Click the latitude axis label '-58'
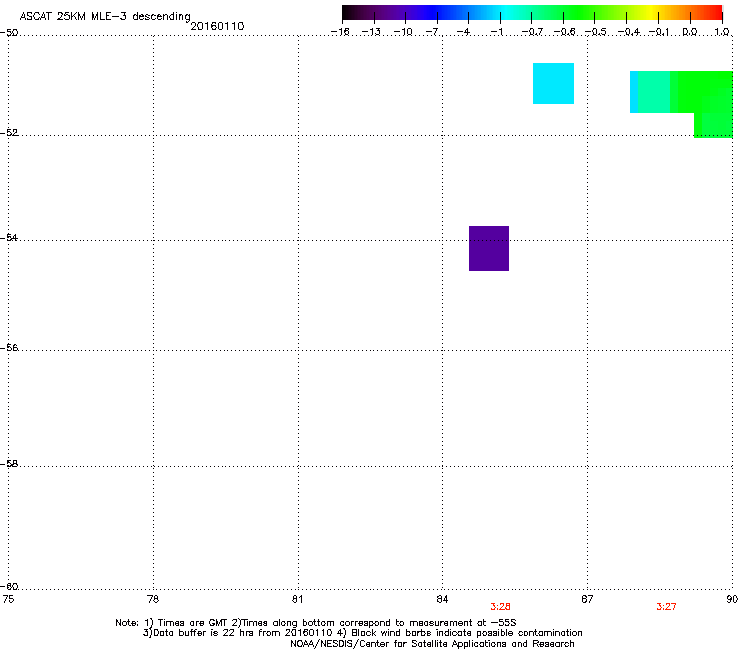This screenshot has width=740, height=650. click(x=9, y=464)
